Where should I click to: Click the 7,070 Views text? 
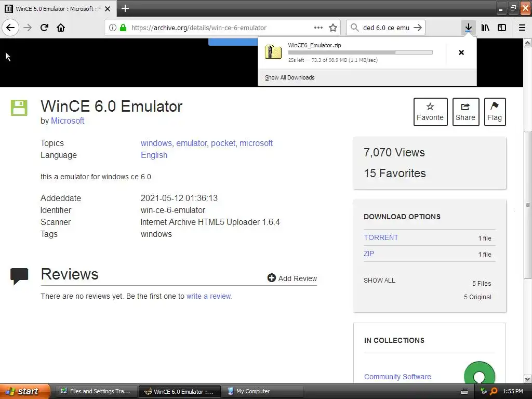[394, 152]
